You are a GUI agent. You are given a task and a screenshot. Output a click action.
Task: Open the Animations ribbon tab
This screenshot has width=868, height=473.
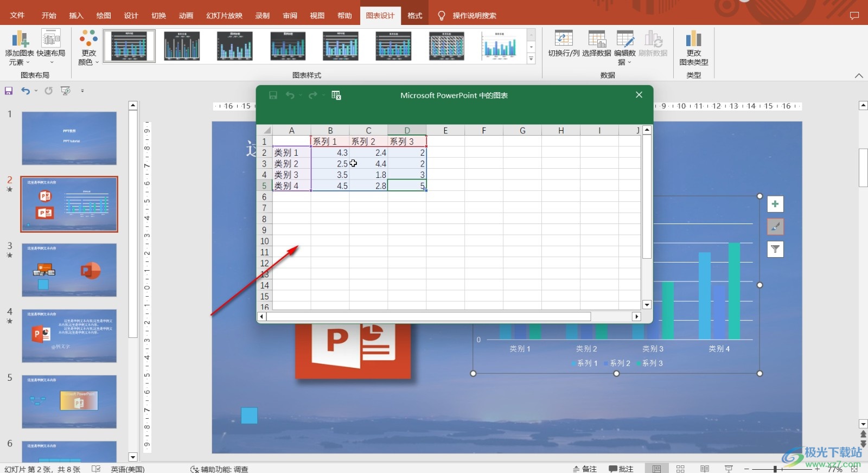pyautogui.click(x=186, y=15)
